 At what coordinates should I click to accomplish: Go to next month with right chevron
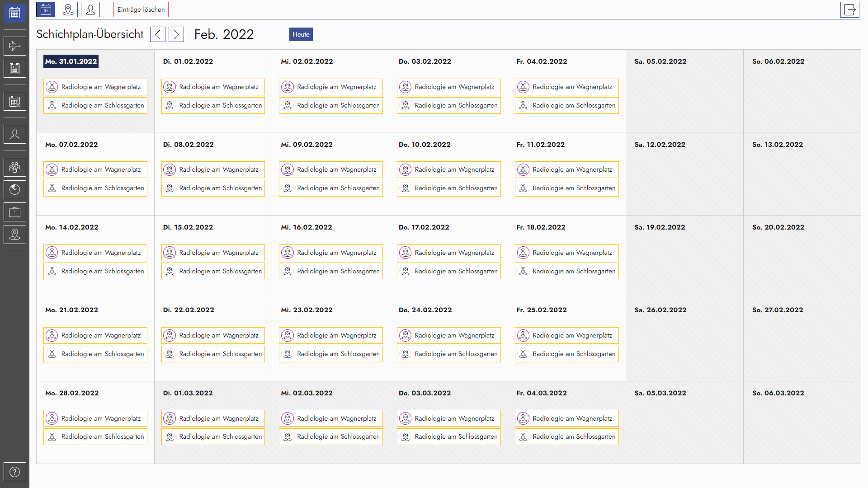pos(176,34)
